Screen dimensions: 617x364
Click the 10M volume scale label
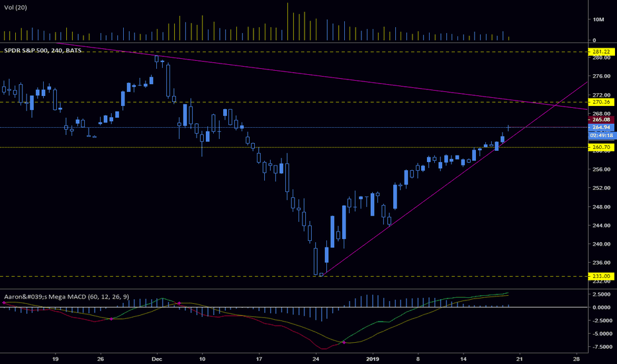[598, 19]
